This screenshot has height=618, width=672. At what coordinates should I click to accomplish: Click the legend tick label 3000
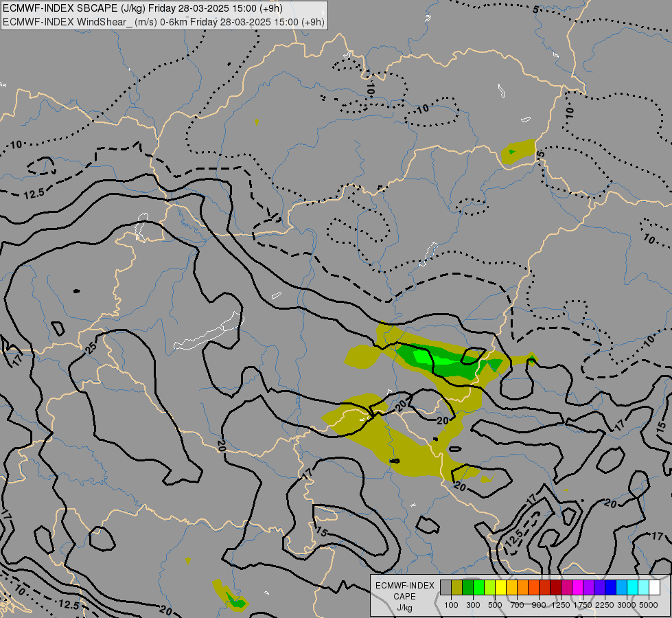627,605
